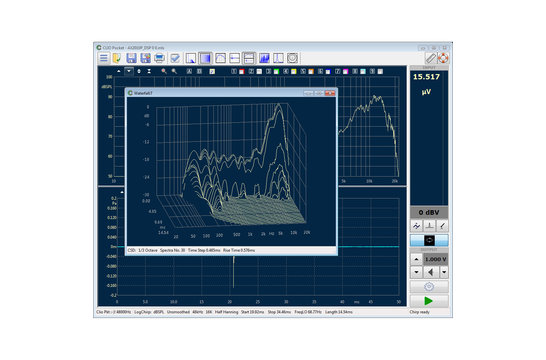Image resolution: width=546 pixels, height=360 pixels.
Task: Click the orange overlay 5 color swatch
Action: (x=311, y=72)
